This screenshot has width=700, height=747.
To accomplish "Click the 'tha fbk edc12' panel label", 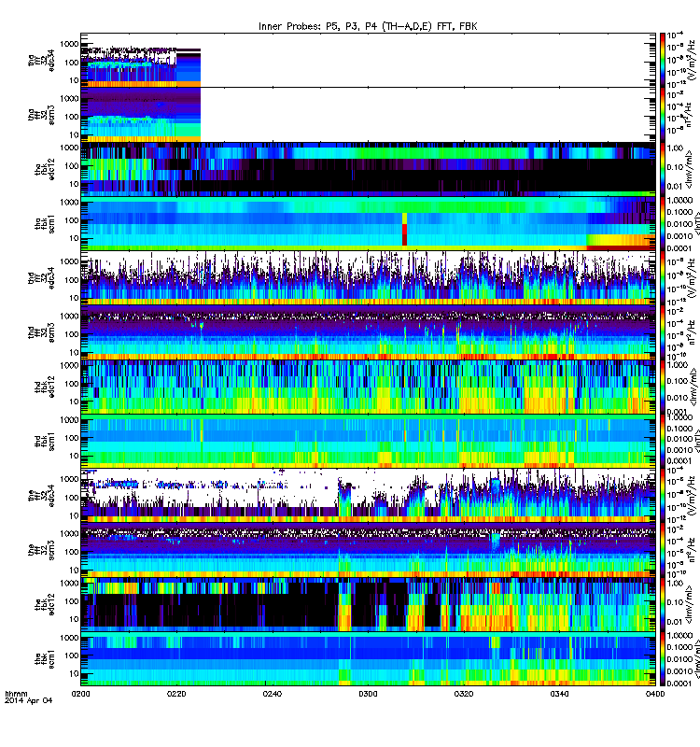I will pyautogui.click(x=45, y=169).
